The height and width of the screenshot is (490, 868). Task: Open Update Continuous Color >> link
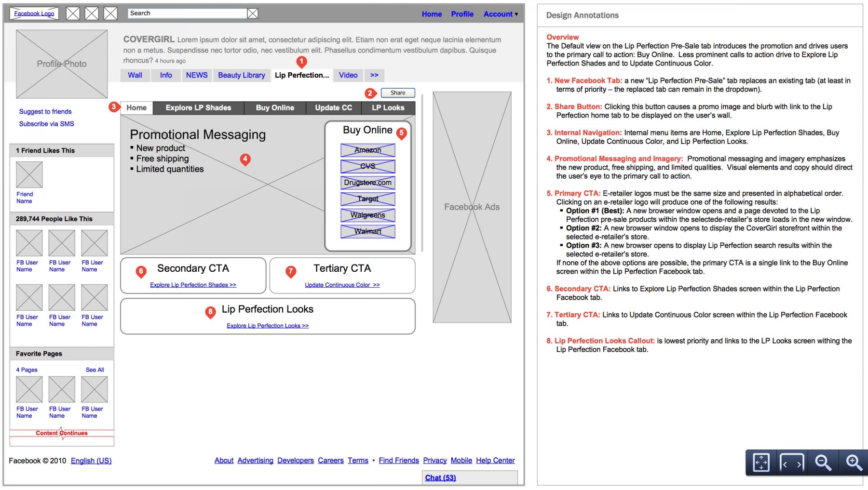[x=342, y=285]
